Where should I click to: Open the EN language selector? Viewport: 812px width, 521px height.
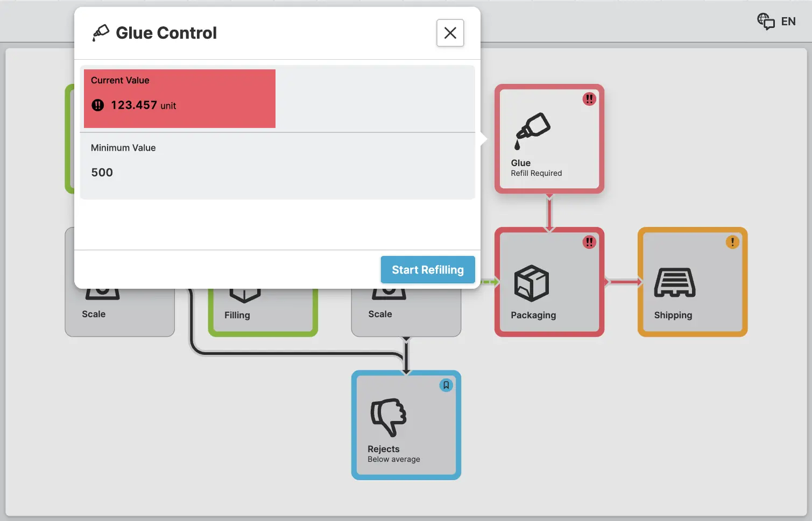[788, 22]
